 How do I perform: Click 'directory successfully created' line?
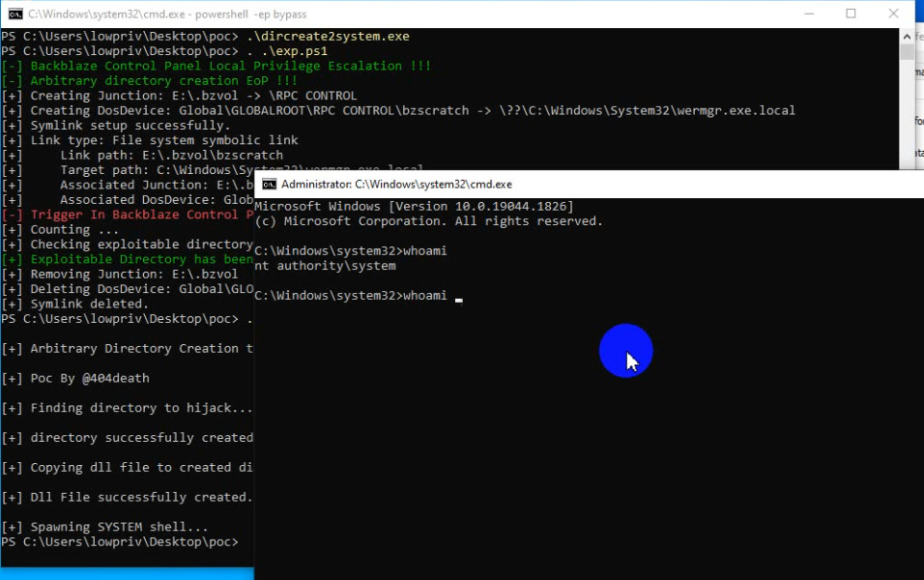click(x=128, y=438)
